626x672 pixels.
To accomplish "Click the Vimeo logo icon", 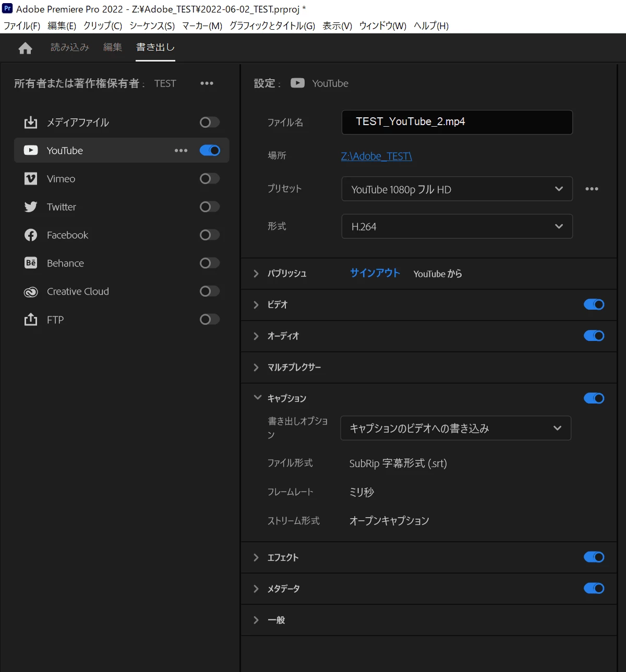I will coord(31,179).
